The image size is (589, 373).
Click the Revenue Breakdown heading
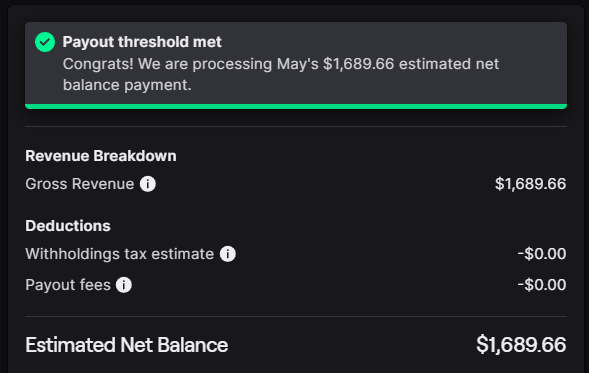click(x=101, y=156)
